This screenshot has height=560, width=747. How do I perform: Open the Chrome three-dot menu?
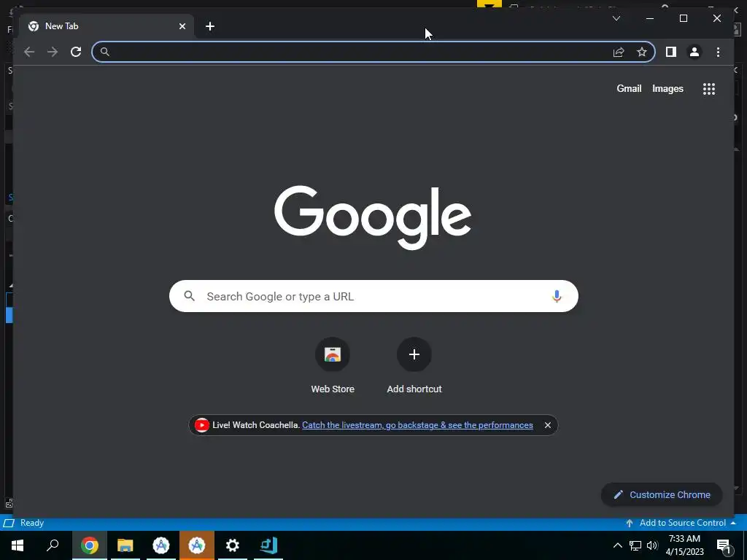coord(718,52)
